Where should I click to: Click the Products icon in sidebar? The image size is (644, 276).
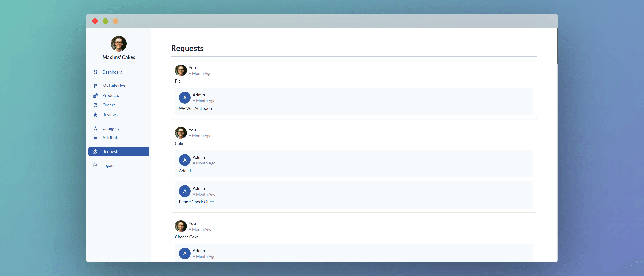pyautogui.click(x=95, y=95)
